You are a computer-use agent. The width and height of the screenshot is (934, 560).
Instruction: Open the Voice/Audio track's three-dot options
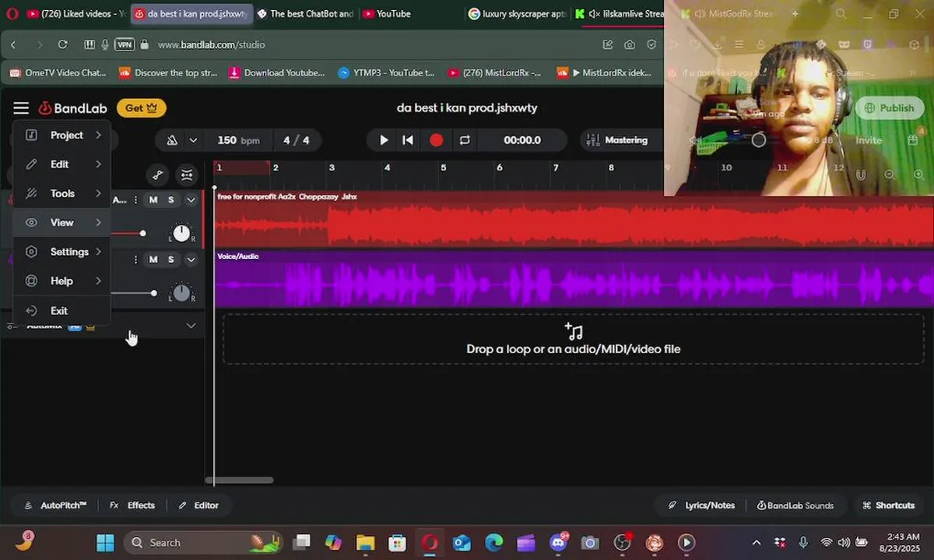click(135, 260)
